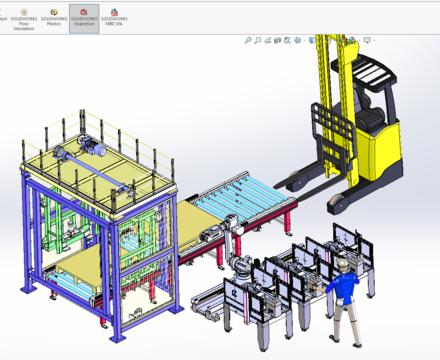Click the Zoom to Fit magnifier icon
Screen dimensions: 440x360
(248, 41)
